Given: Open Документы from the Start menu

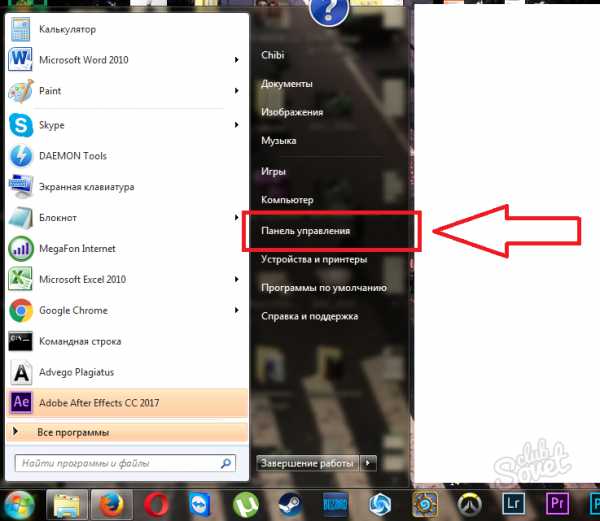Looking at the screenshot, I should point(287,84).
